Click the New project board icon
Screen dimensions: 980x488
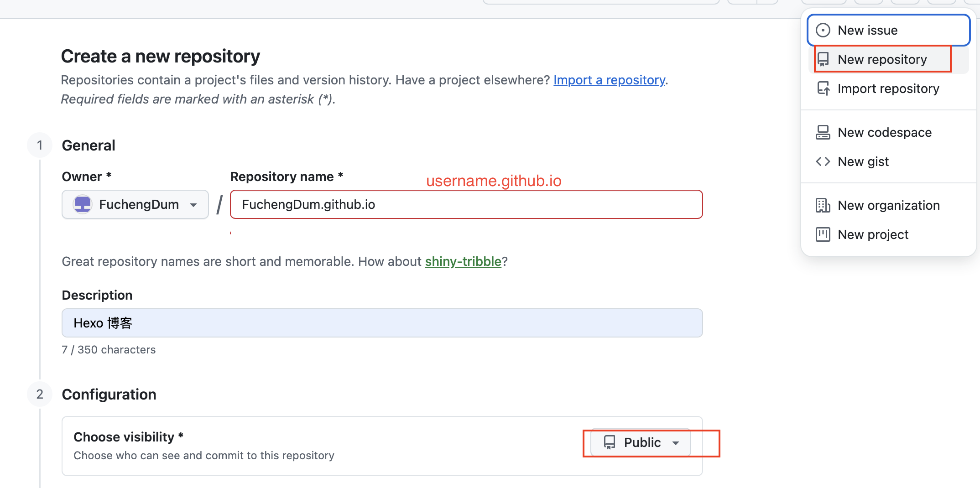tap(823, 234)
